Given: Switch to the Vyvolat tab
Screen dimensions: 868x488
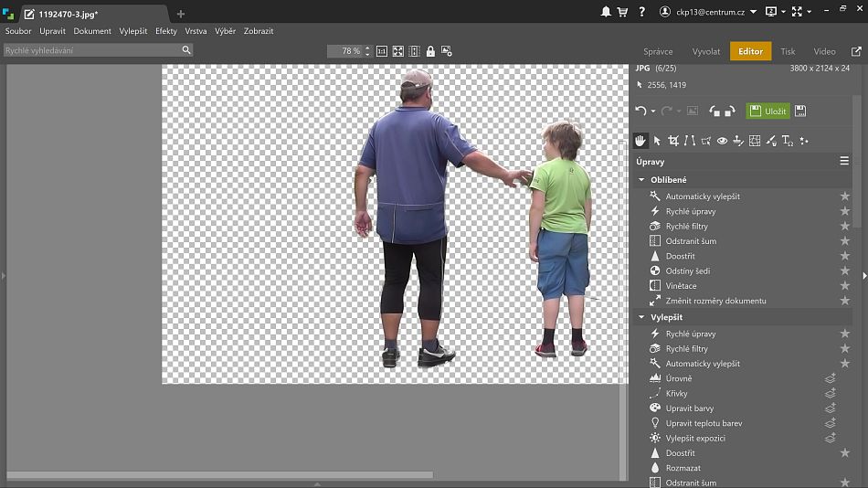Looking at the screenshot, I should pyautogui.click(x=706, y=51).
